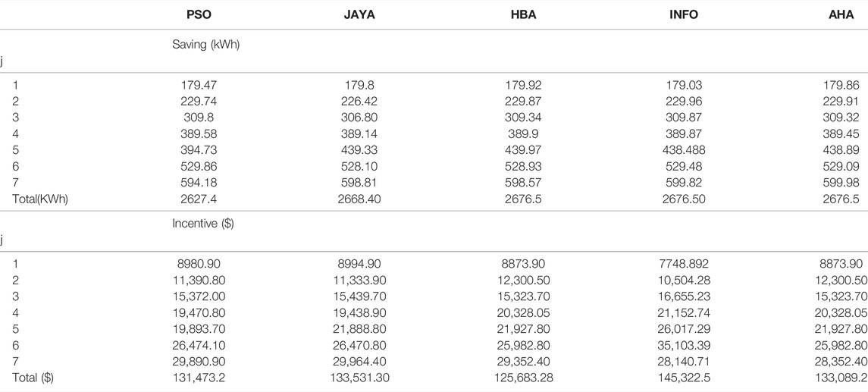Select JAYA total saving 2668.40
This screenshot has height=392, width=868.
click(x=359, y=199)
